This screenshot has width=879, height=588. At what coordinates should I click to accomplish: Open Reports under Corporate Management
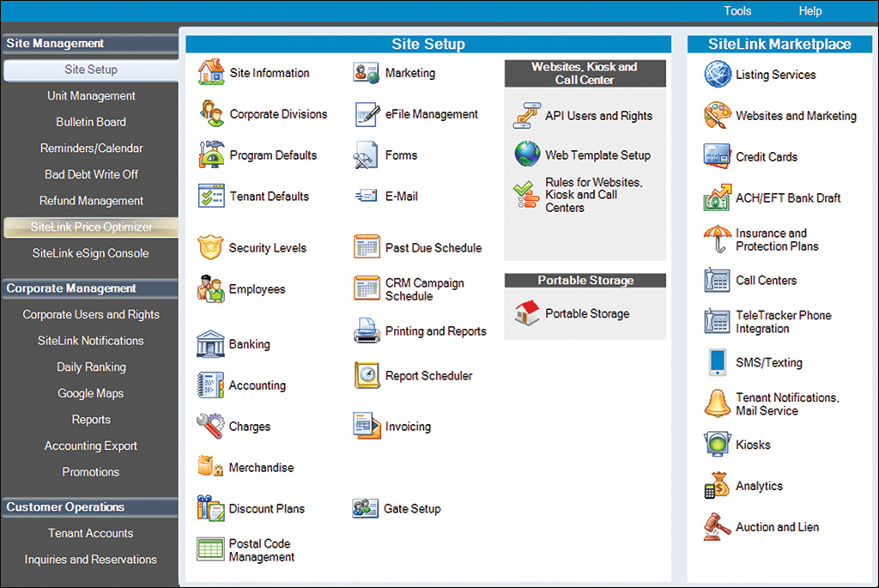pyautogui.click(x=89, y=419)
